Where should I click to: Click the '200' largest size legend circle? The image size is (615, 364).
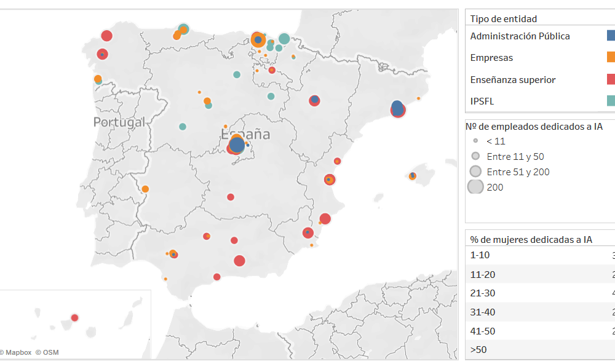(475, 187)
